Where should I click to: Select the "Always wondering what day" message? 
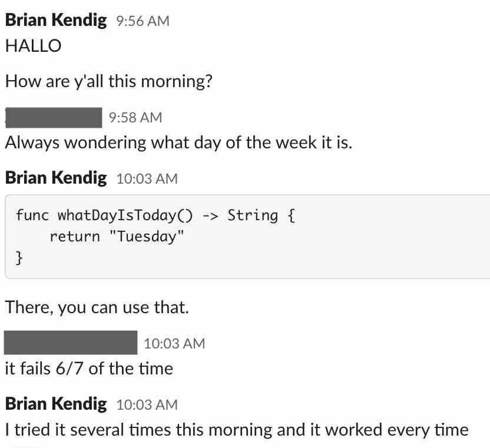coord(179,143)
